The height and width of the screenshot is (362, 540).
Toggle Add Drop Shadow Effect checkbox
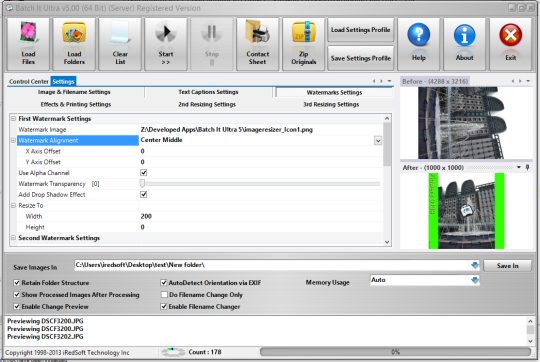pyautogui.click(x=144, y=195)
